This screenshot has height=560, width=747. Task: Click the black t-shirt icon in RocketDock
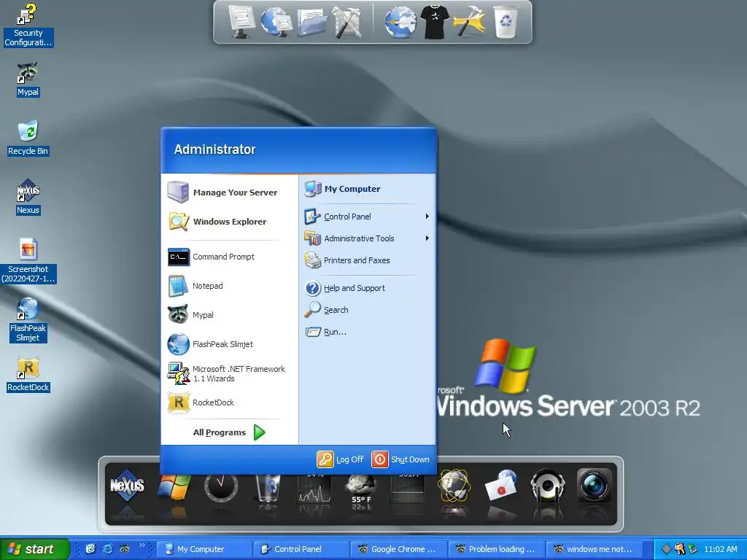(435, 22)
